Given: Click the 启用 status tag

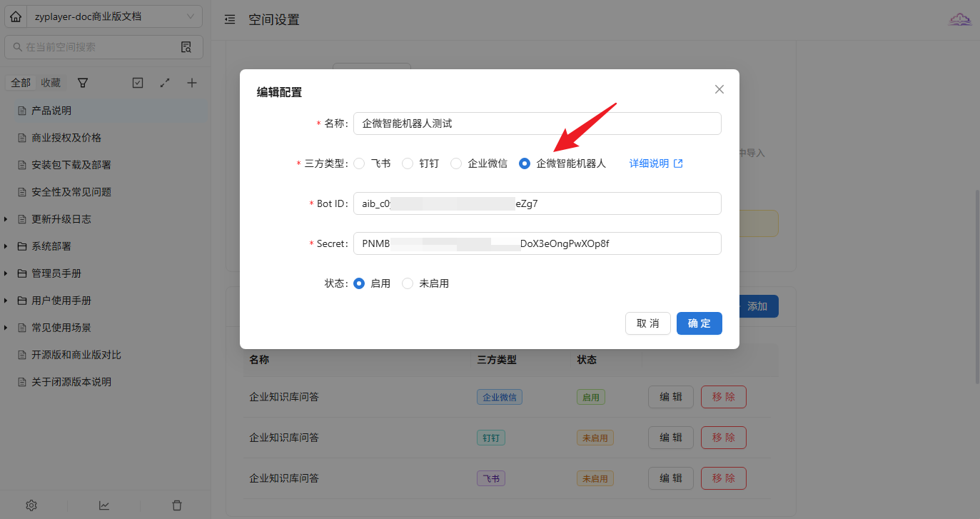Looking at the screenshot, I should click(591, 397).
